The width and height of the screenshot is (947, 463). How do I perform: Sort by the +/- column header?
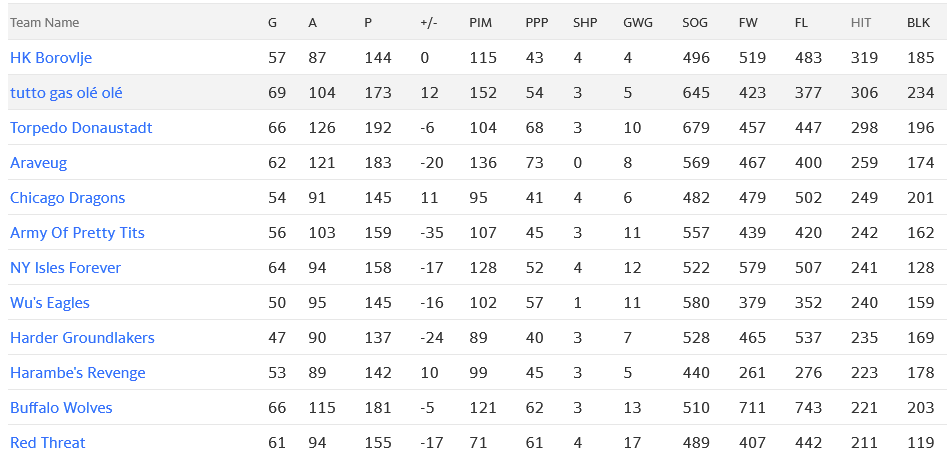point(428,22)
